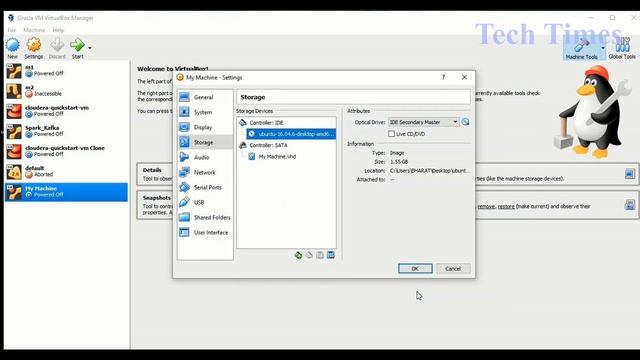Click the restore link in Snapshots description
The height and width of the screenshot is (360, 640).
coord(506,207)
